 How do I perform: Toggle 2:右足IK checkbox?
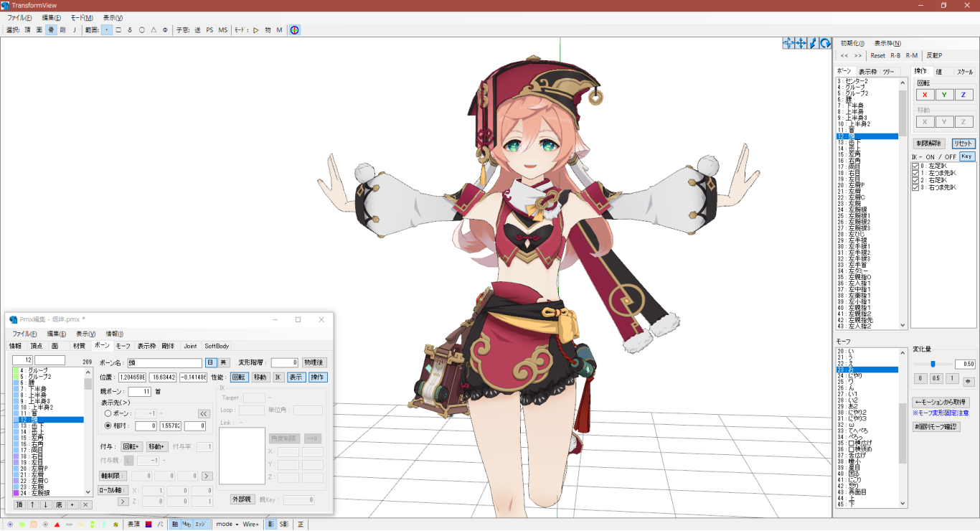pos(915,180)
